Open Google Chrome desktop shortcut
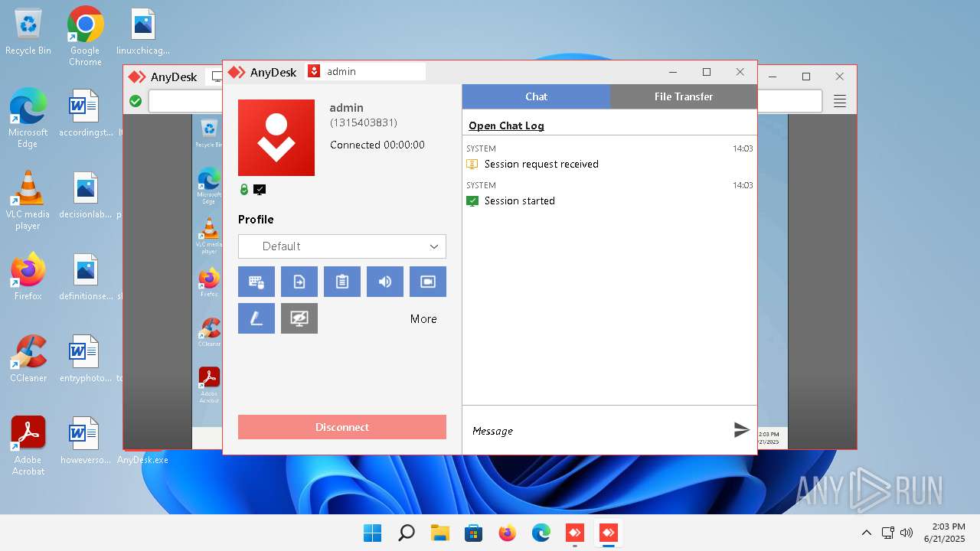Image resolution: width=980 pixels, height=551 pixels. pyautogui.click(x=85, y=36)
